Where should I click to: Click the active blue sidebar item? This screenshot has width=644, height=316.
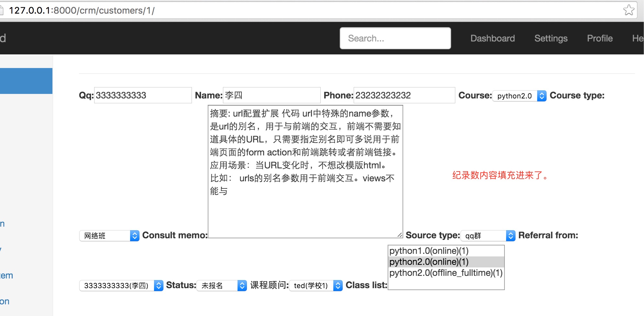coord(26,81)
